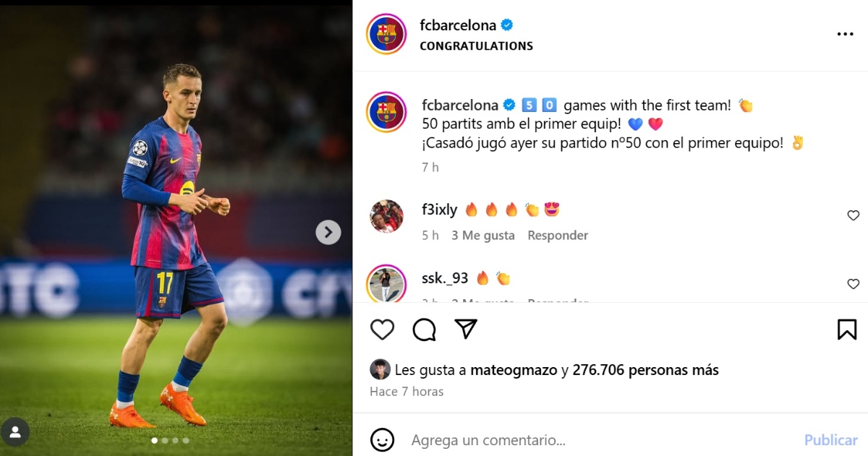Show tagged people on the photo
Image resolution: width=868 pixels, height=456 pixels.
[x=15, y=432]
